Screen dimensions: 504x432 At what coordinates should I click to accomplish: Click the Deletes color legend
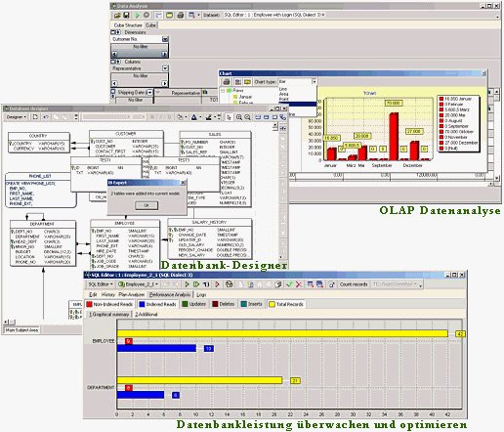coord(224,304)
